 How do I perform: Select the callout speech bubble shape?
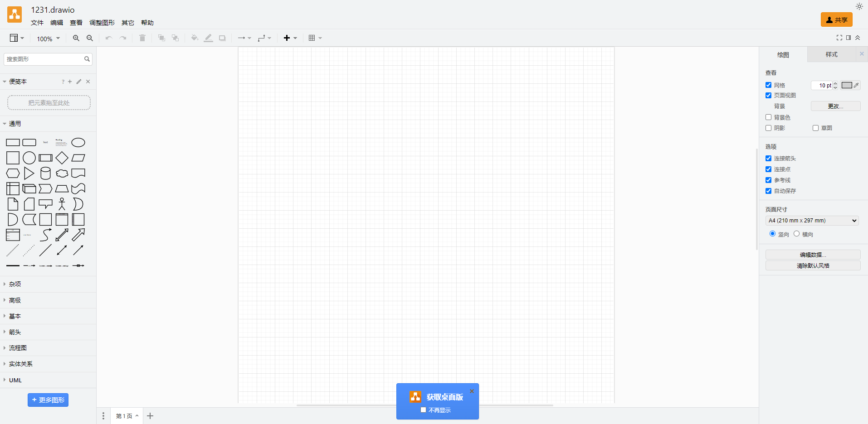46,204
